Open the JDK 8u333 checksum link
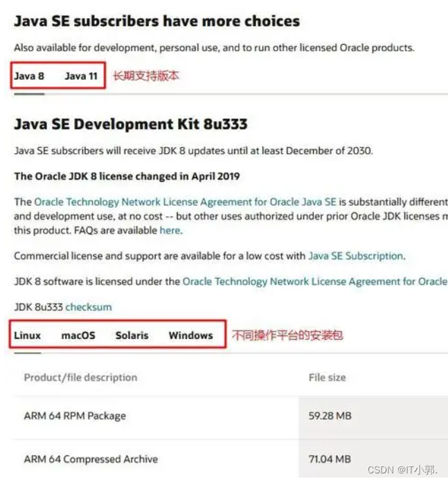Viewport: 448px width, 481px height. (x=89, y=307)
